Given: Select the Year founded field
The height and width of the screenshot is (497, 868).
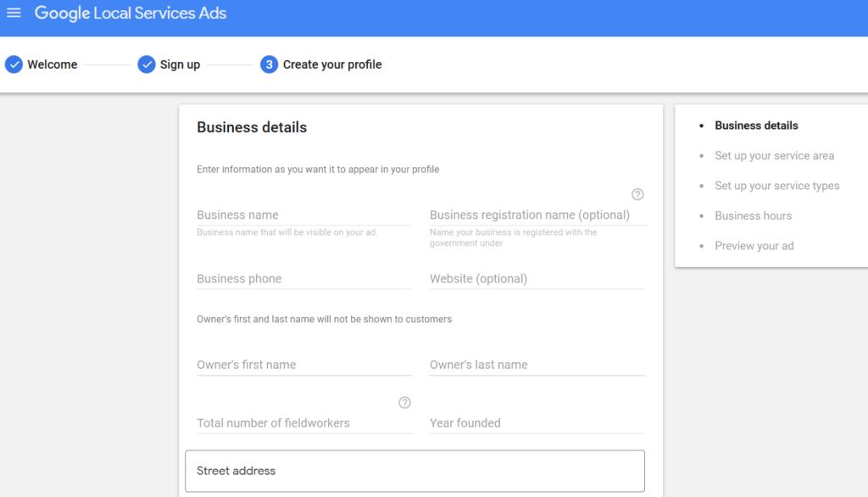Looking at the screenshot, I should (x=537, y=423).
